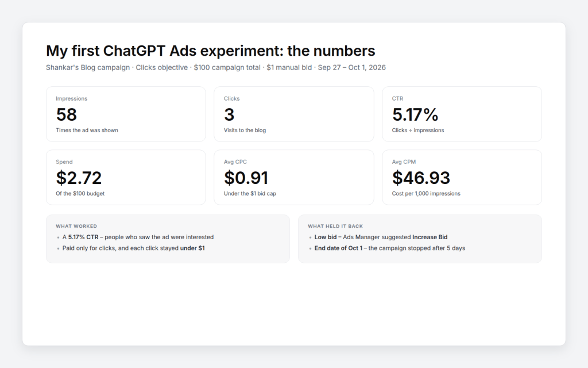
Task: Click the 'Avg CPM' card label
Action: tap(404, 162)
